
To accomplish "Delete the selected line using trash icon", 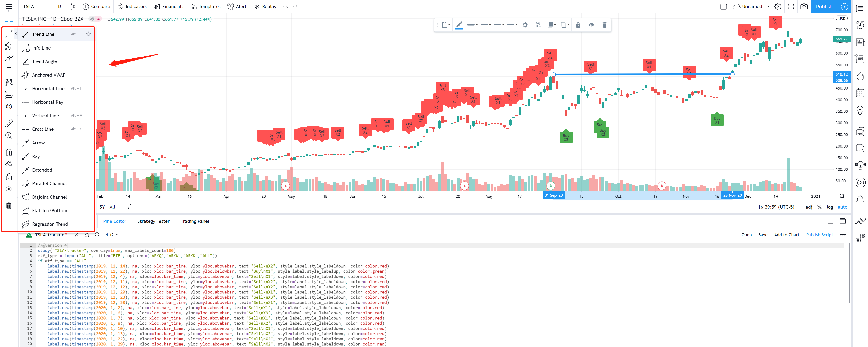I will [x=604, y=25].
